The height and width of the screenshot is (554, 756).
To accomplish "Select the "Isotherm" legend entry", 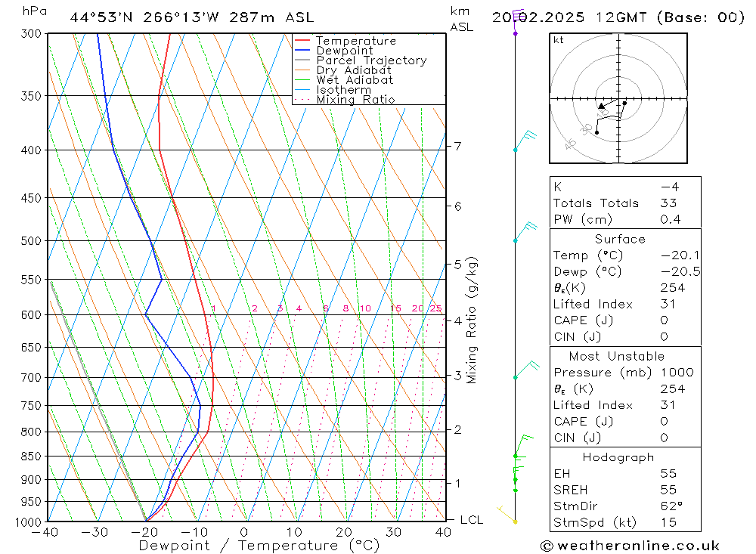I will pyautogui.click(x=344, y=90).
